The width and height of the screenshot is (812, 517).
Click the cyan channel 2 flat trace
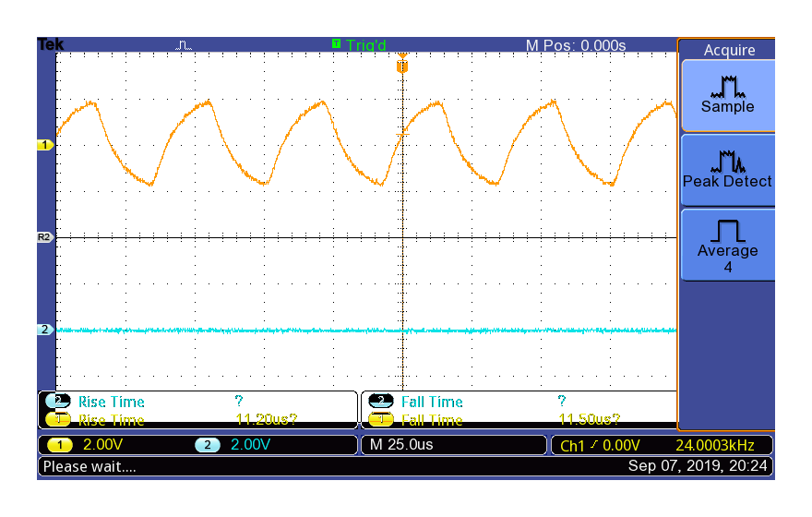365,330
